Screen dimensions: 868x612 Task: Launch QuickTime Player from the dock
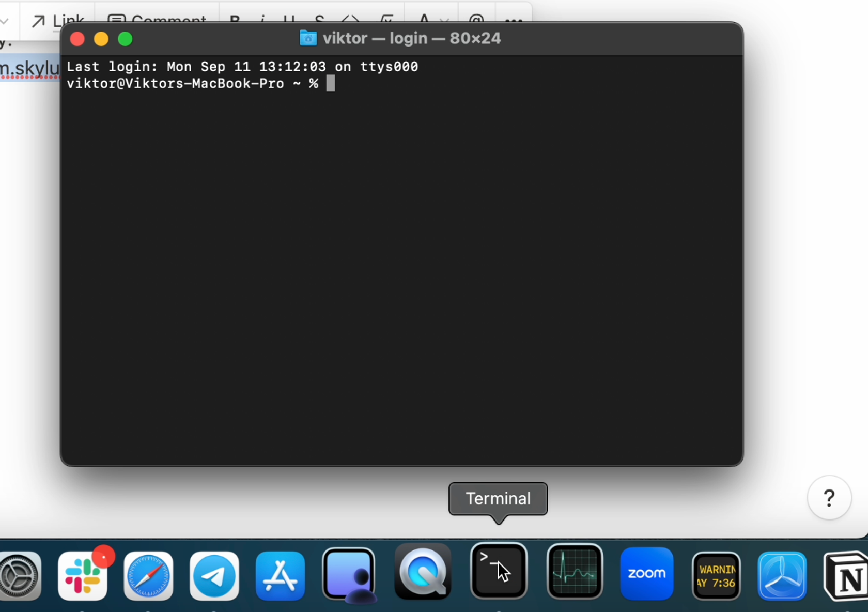pos(423,572)
